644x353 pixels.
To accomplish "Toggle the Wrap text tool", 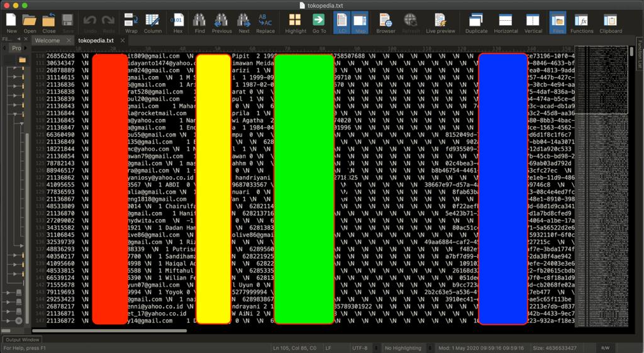I will pyautogui.click(x=131, y=22).
